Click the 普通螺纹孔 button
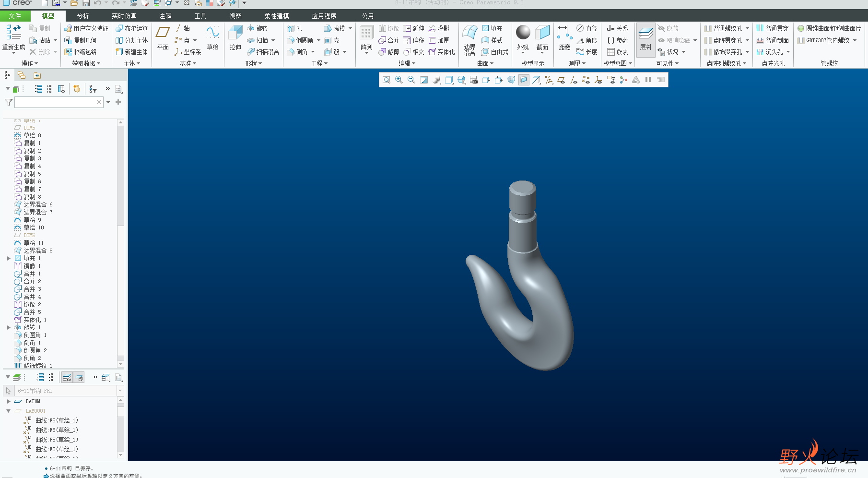The width and height of the screenshot is (868, 478). coord(723,29)
